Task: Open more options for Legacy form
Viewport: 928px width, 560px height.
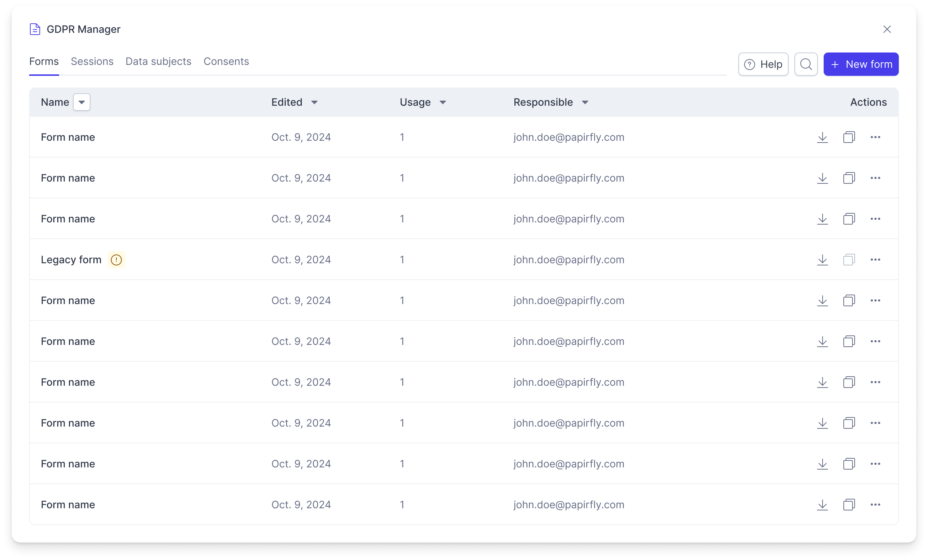Action: tap(875, 260)
